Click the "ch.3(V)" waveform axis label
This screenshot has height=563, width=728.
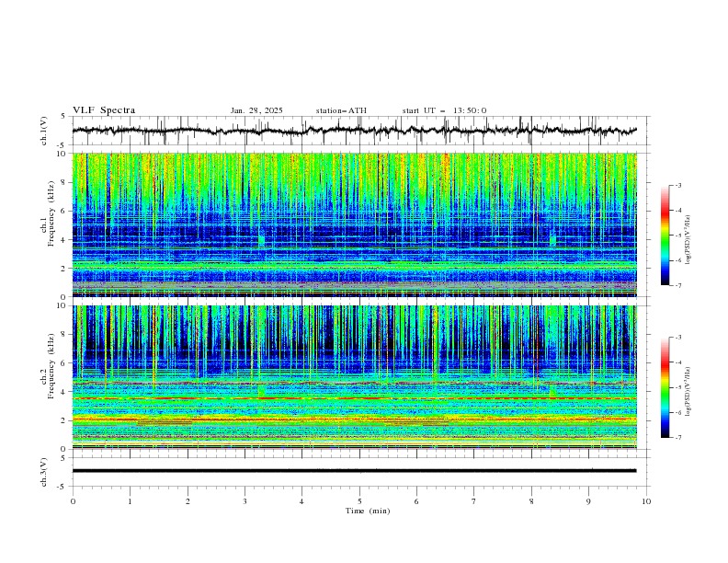click(x=44, y=472)
